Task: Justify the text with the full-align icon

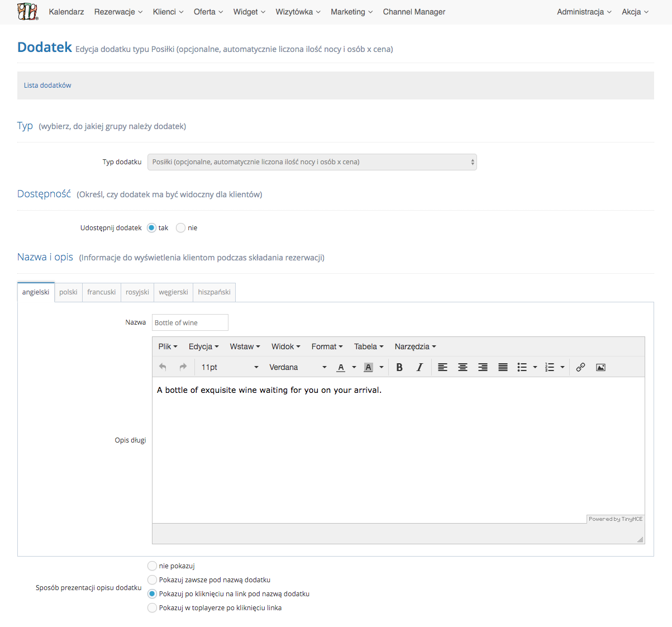Action: (503, 367)
